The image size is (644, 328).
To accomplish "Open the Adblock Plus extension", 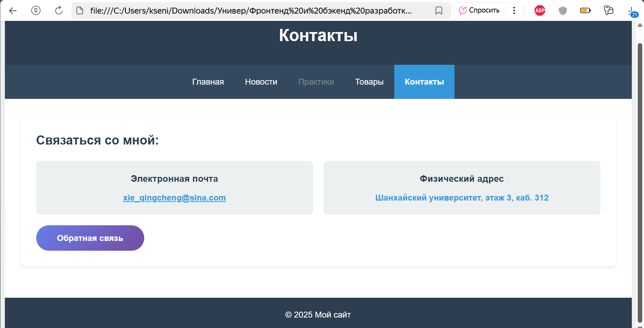I will tap(540, 10).
